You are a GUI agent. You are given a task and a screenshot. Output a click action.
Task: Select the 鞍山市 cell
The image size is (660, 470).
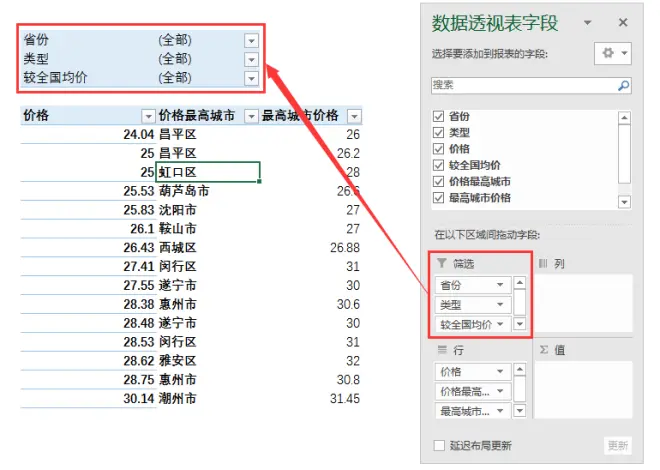point(208,228)
